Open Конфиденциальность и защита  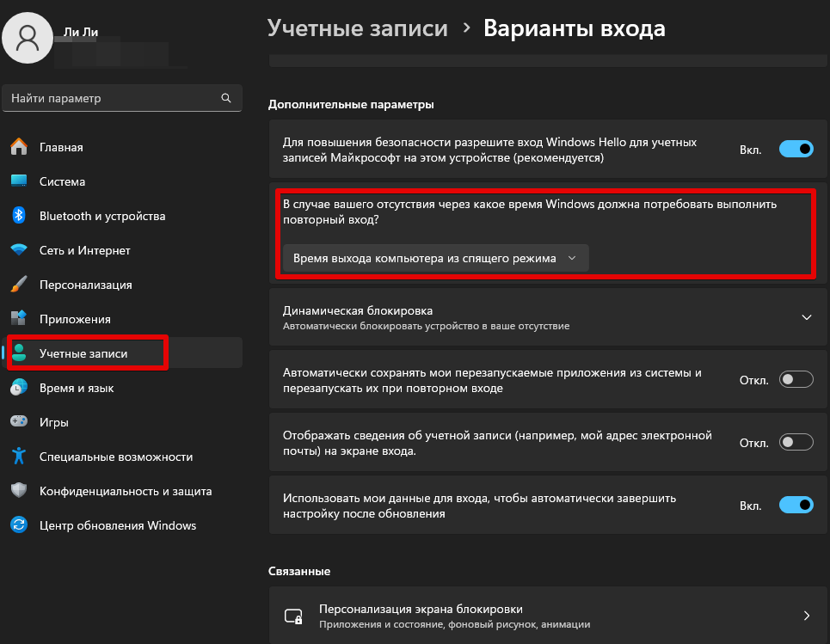pyautogui.click(x=126, y=491)
